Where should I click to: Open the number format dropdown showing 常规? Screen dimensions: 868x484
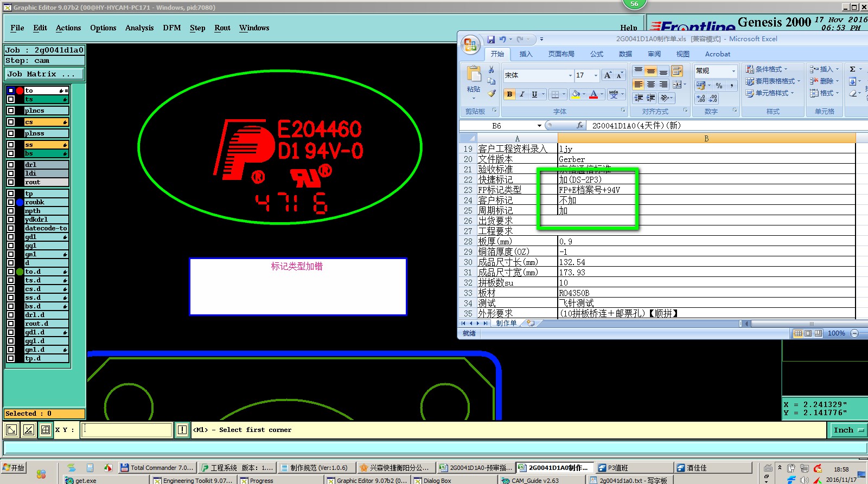point(733,71)
